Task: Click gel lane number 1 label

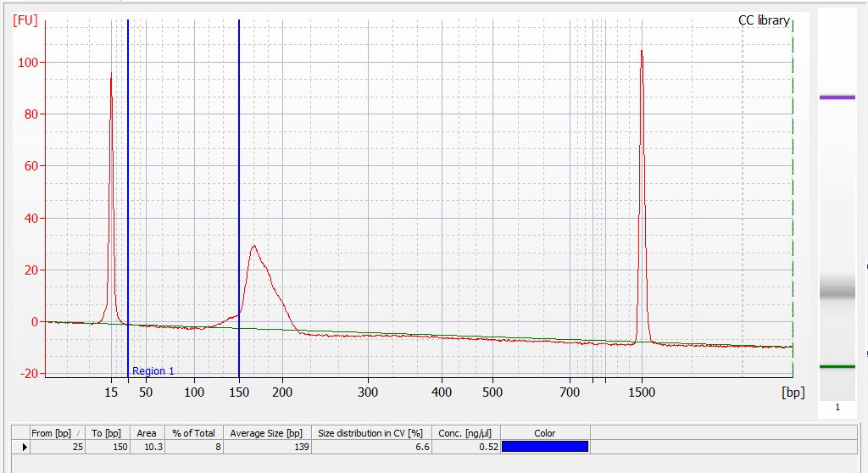Action: tap(837, 407)
